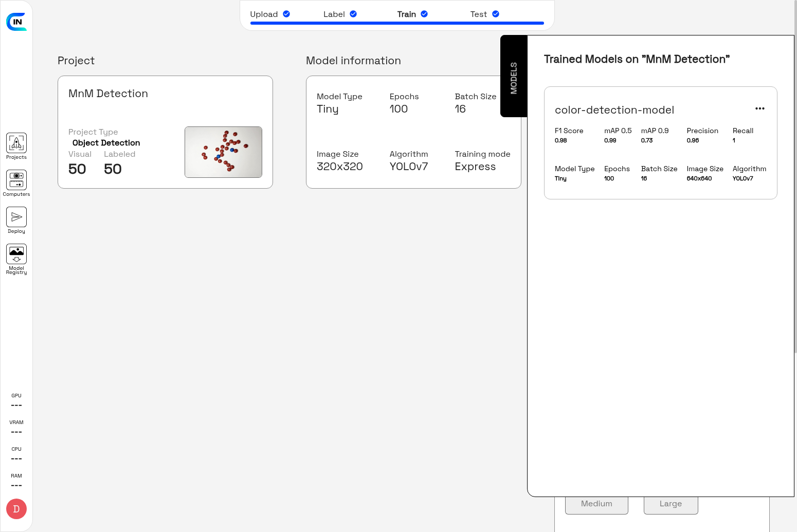Go to the Label step
Viewport: 797px width, 532px height.
(334, 14)
